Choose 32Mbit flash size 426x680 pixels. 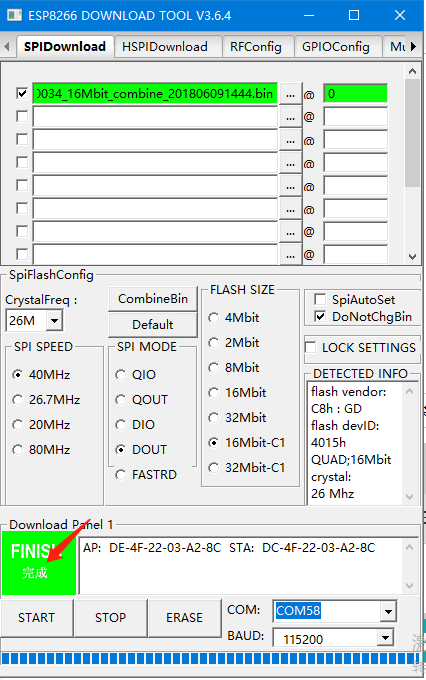point(237,418)
